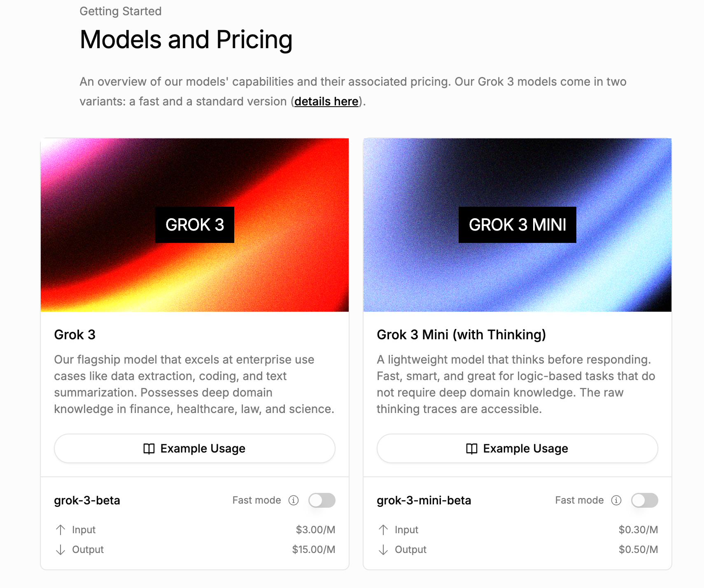Image resolution: width=704 pixels, height=588 pixels.
Task: Click the Input up-arrow icon under grok-3-mini-beta
Action: (x=383, y=530)
